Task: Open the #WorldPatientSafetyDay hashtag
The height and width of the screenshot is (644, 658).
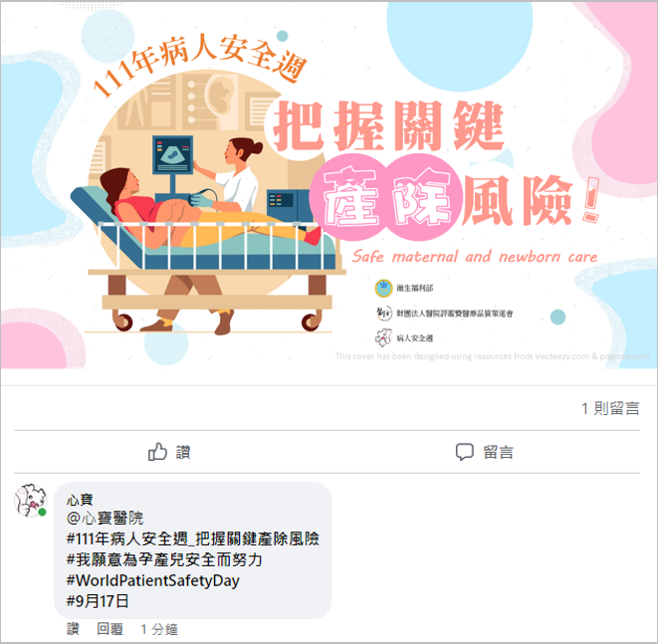Action: (x=152, y=580)
